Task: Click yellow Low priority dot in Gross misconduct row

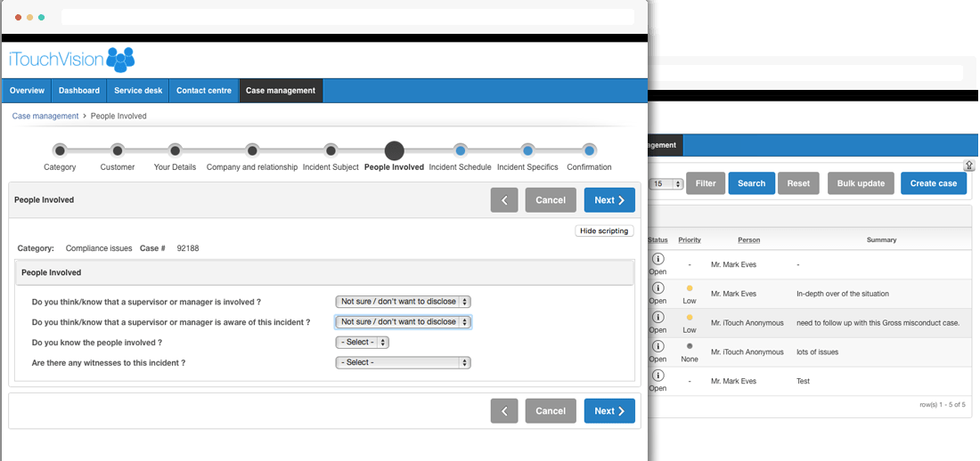Action: [690, 318]
